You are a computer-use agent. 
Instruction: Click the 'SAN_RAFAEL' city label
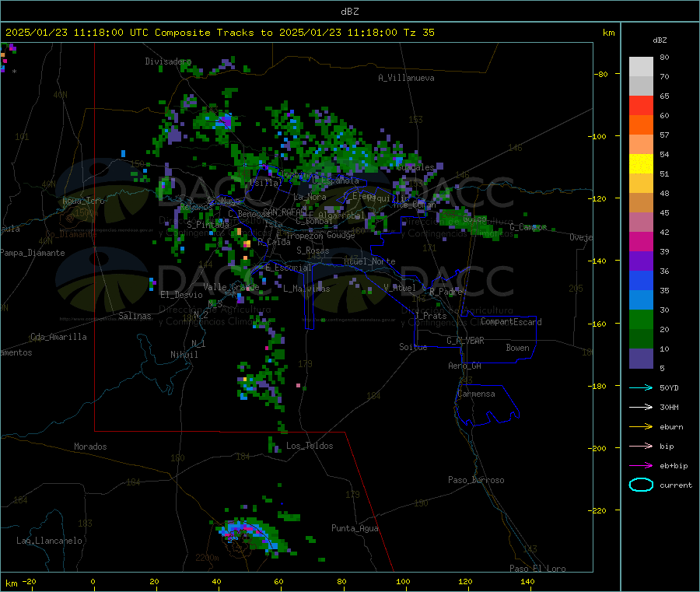[x=285, y=212]
